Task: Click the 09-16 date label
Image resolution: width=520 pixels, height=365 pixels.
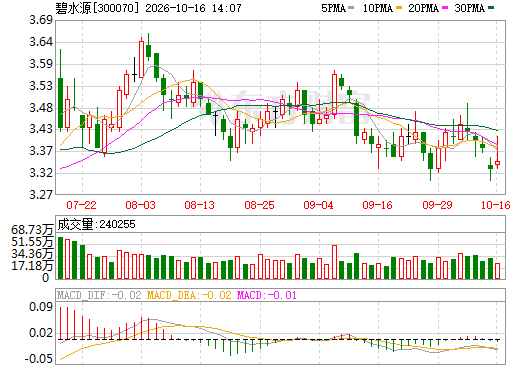Action: point(377,205)
